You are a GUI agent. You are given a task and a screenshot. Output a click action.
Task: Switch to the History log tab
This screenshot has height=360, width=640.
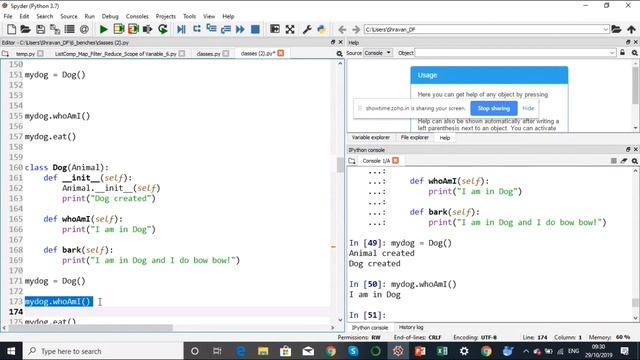point(411,327)
